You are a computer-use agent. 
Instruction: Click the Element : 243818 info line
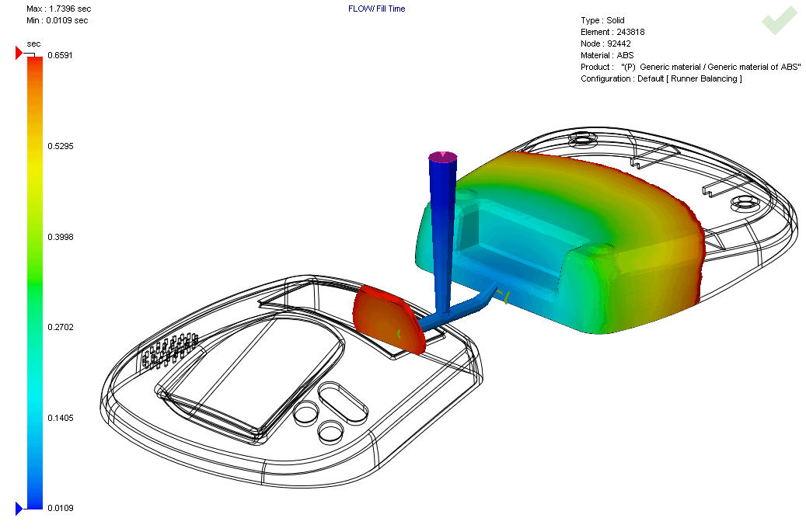coord(612,32)
